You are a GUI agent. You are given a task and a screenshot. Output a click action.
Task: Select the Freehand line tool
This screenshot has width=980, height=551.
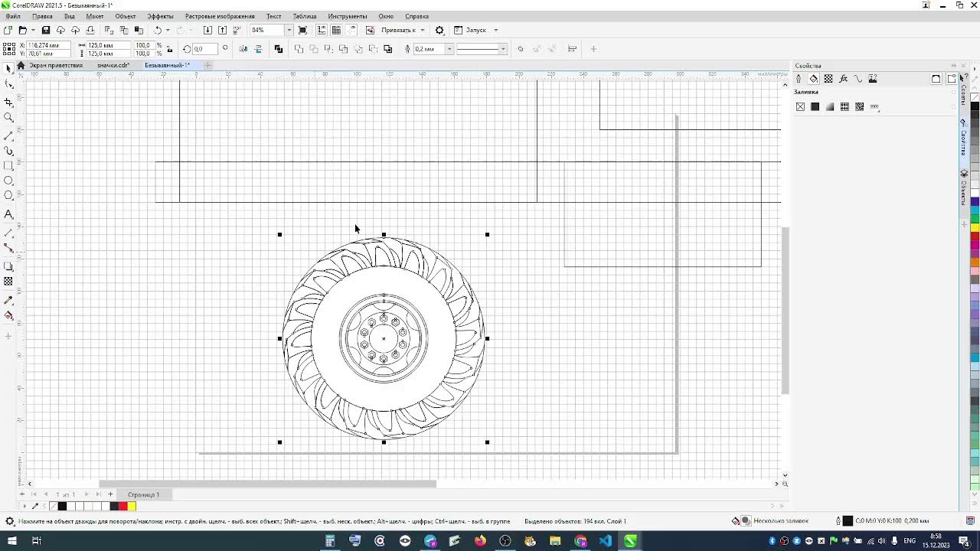8,135
